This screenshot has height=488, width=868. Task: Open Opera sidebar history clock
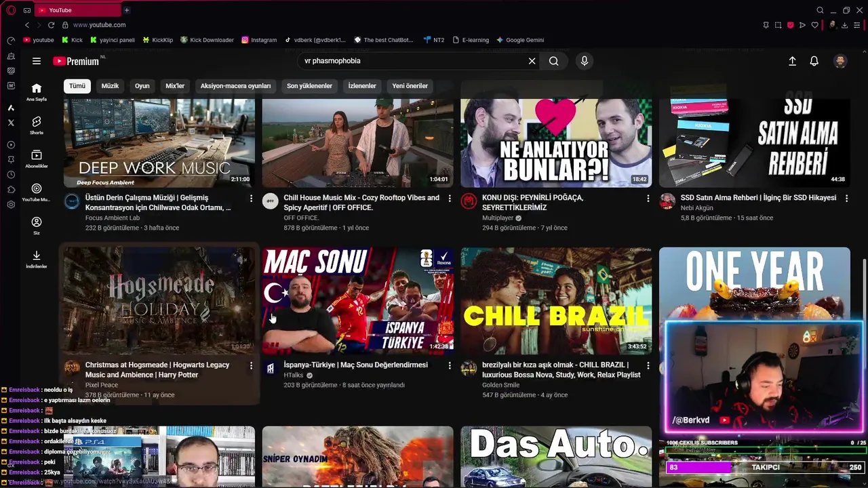click(x=11, y=174)
